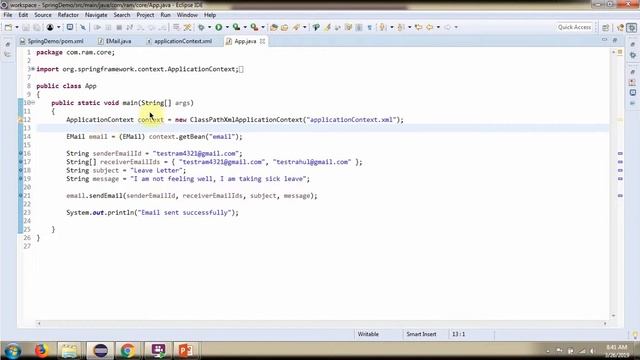Click the Save icon in toolbar
Viewport: 640px width, 360px height.
coord(26,27)
